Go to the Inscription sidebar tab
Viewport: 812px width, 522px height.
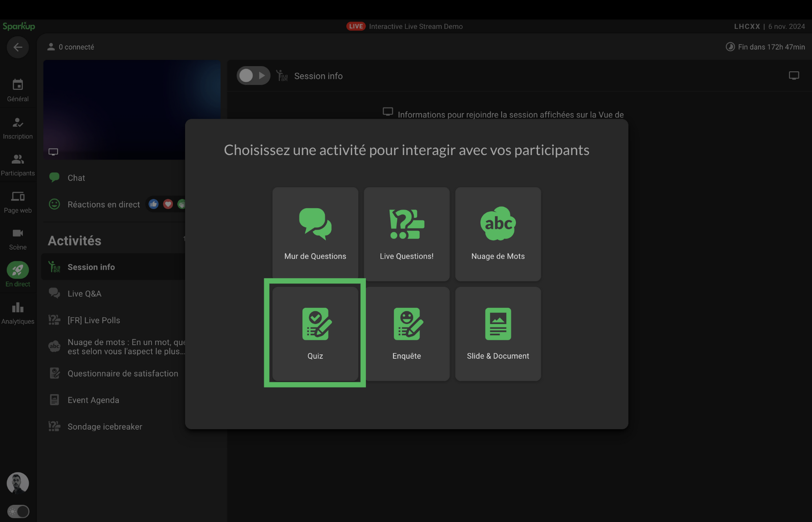[18, 128]
